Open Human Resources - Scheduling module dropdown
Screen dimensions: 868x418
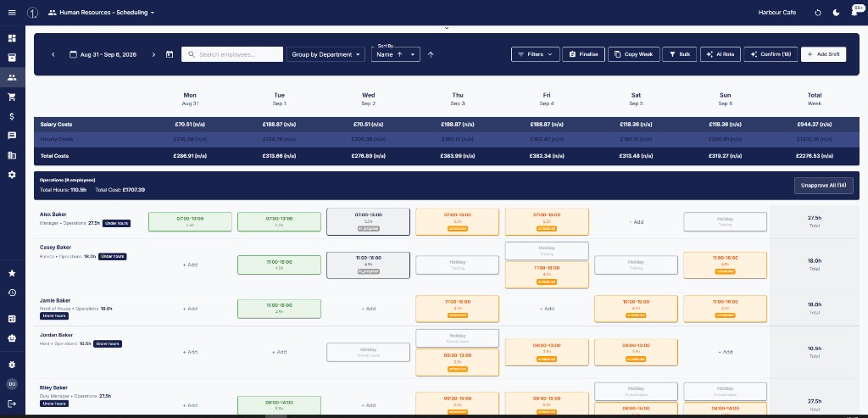click(102, 12)
